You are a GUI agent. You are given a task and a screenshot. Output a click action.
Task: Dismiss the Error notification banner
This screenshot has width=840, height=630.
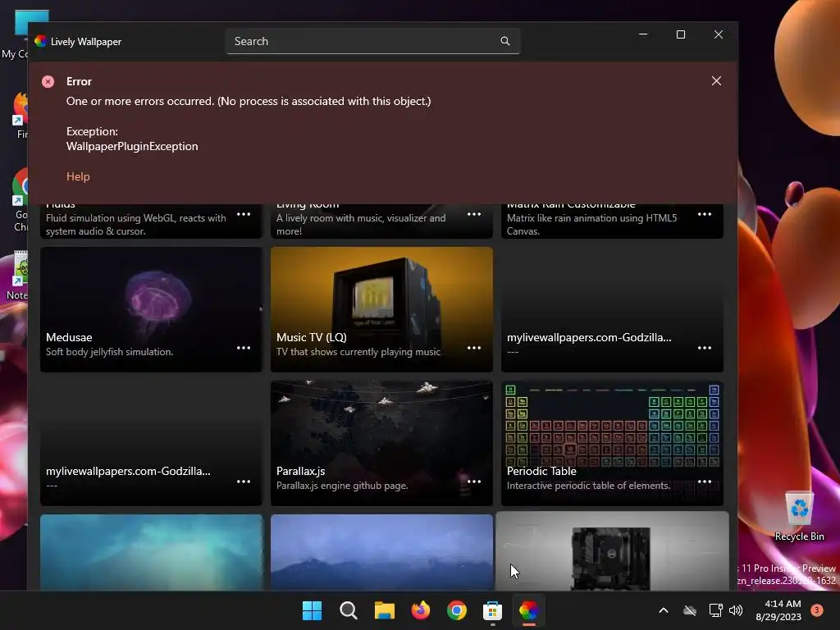pos(716,81)
